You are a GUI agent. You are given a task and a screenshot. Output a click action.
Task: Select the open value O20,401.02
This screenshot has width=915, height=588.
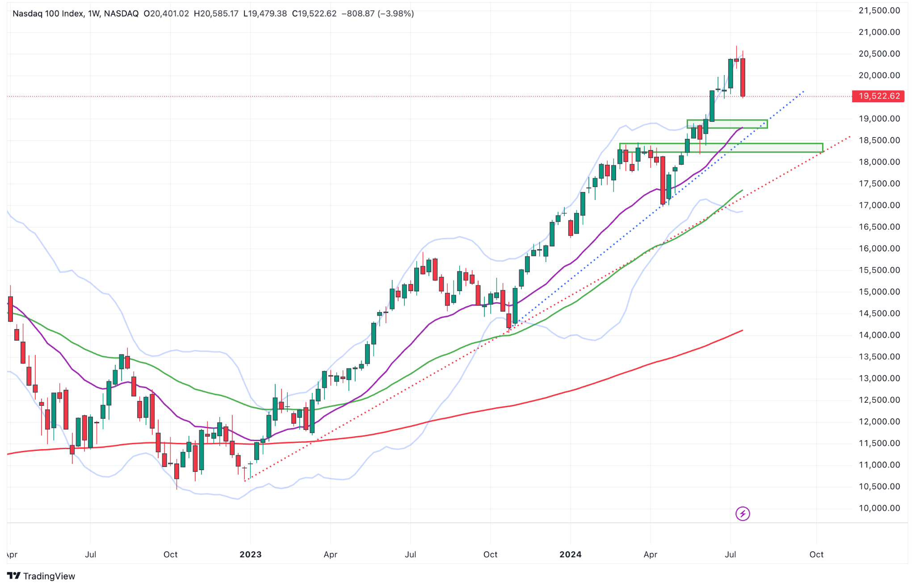click(166, 14)
